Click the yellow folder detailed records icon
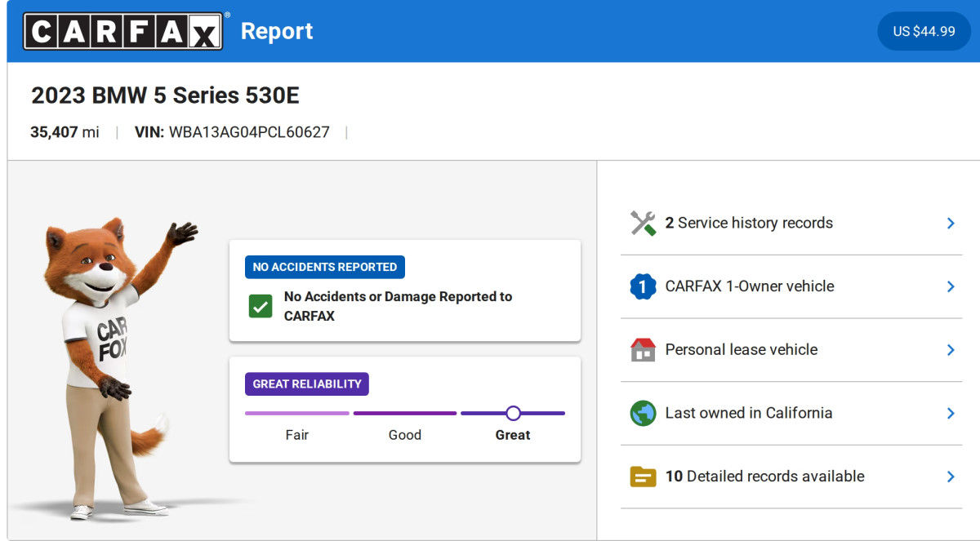 click(x=643, y=477)
